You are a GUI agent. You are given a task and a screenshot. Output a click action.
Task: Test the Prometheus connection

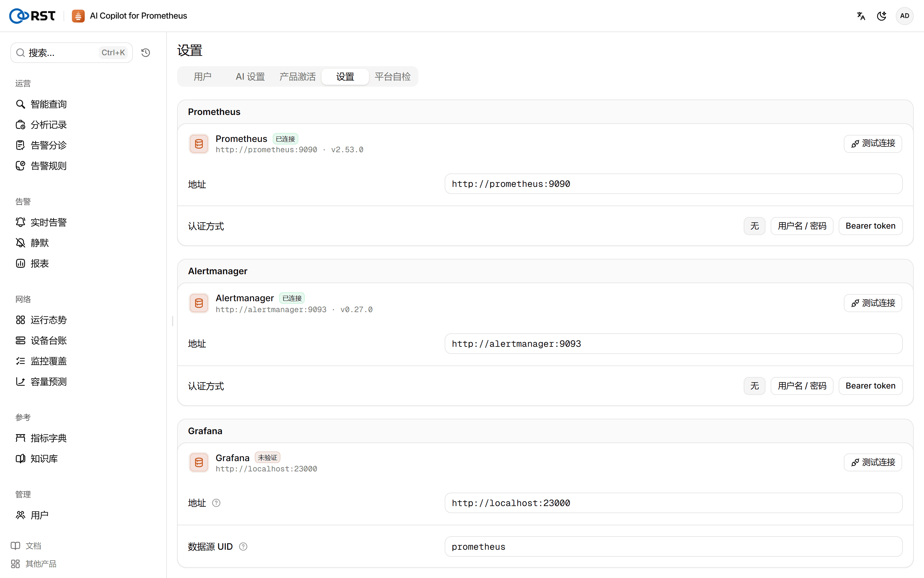click(x=873, y=143)
